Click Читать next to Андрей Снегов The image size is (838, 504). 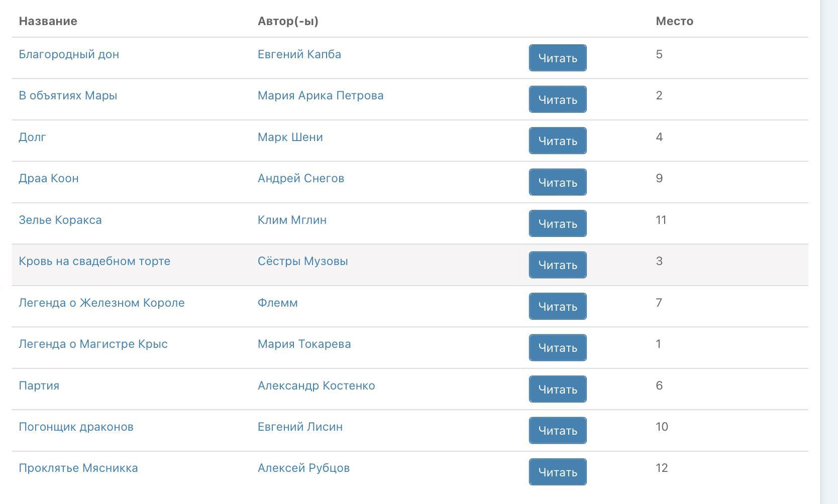click(x=557, y=182)
